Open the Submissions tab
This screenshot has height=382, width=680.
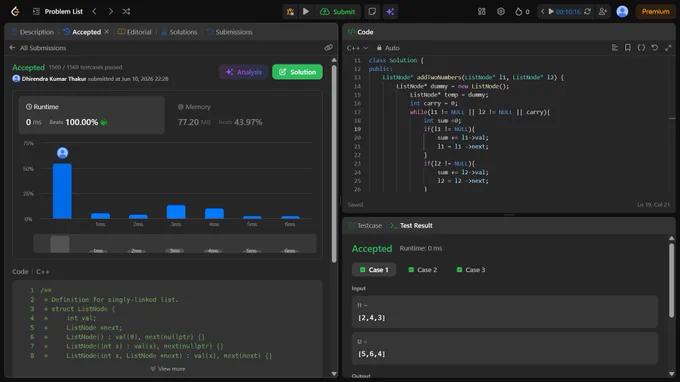click(230, 32)
